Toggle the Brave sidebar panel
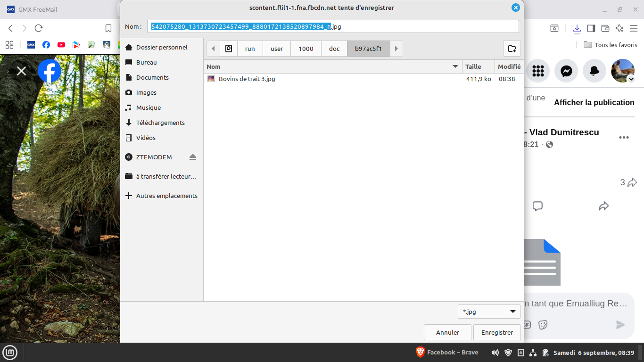The image size is (644, 362). (591, 28)
